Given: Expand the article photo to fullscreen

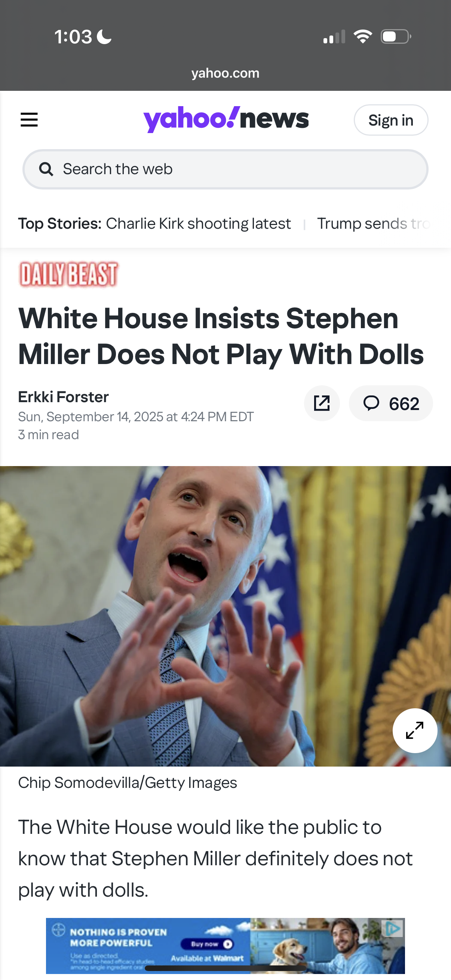Looking at the screenshot, I should click(x=415, y=730).
